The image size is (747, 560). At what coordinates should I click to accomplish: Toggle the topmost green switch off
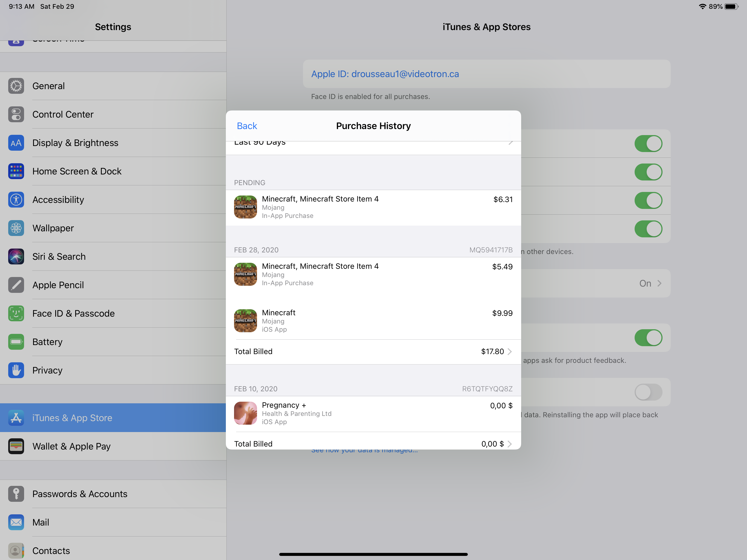point(648,144)
